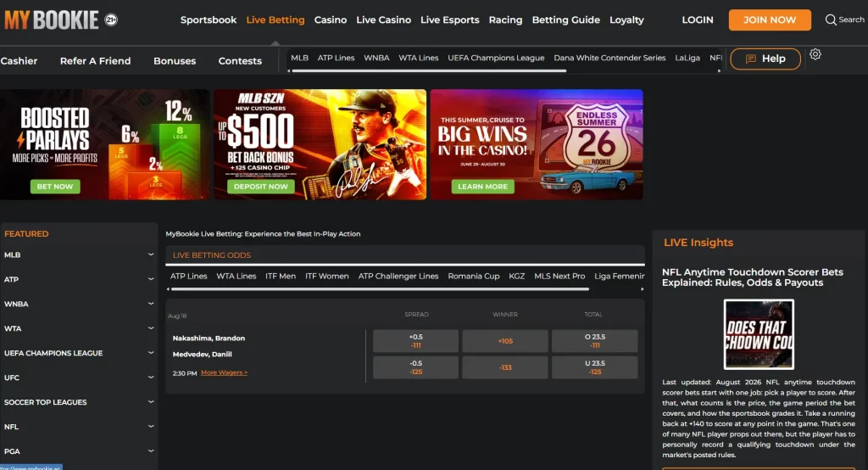Click the JOIN NOW button
Viewport: 868px width, 470px height.
point(770,20)
